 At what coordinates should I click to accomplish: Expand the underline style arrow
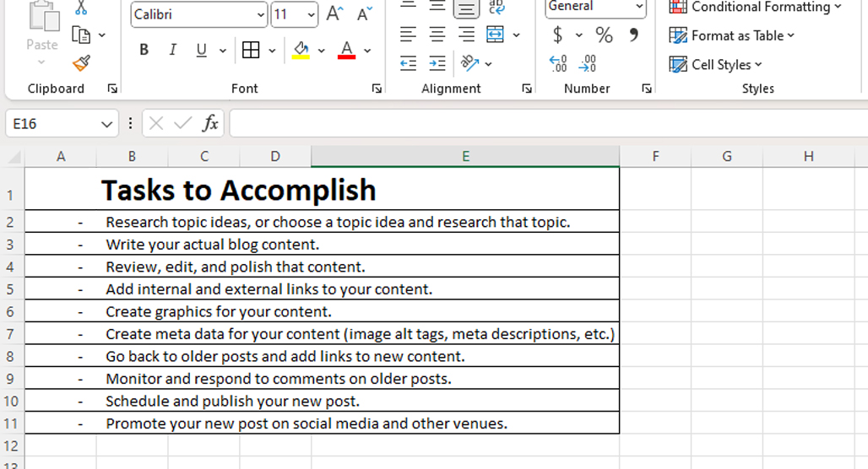point(223,51)
